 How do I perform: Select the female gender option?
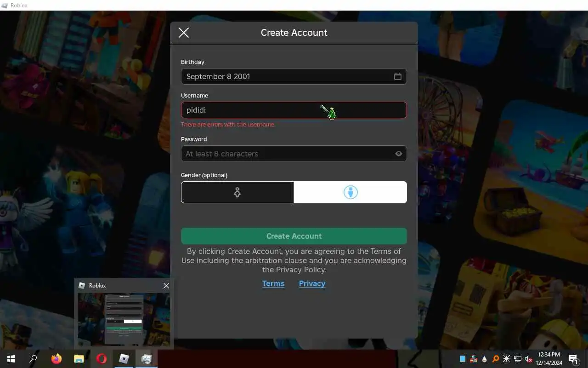pyautogui.click(x=237, y=192)
